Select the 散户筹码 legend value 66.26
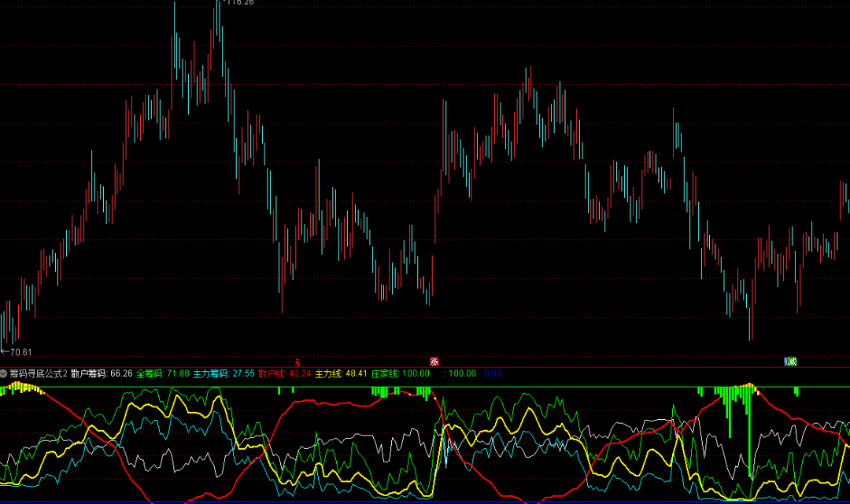The image size is (850, 504). tap(120, 373)
